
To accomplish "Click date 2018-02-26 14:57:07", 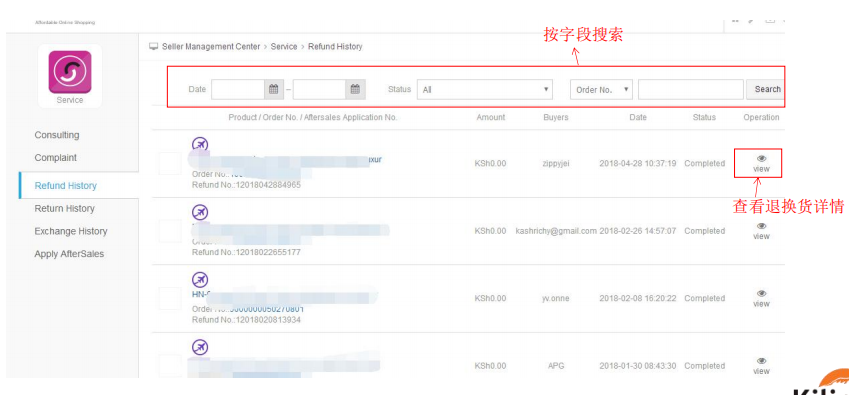I will coord(638,231).
